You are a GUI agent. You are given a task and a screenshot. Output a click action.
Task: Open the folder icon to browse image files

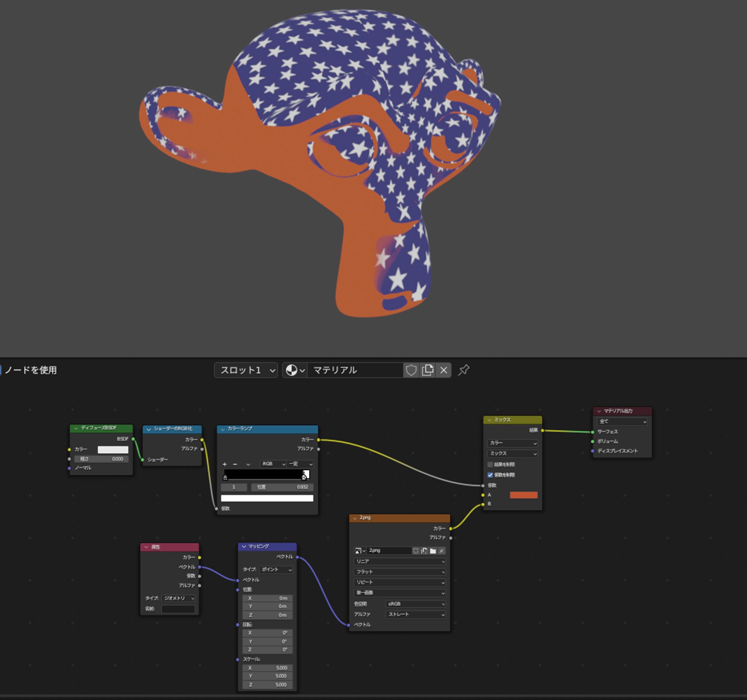[433, 550]
